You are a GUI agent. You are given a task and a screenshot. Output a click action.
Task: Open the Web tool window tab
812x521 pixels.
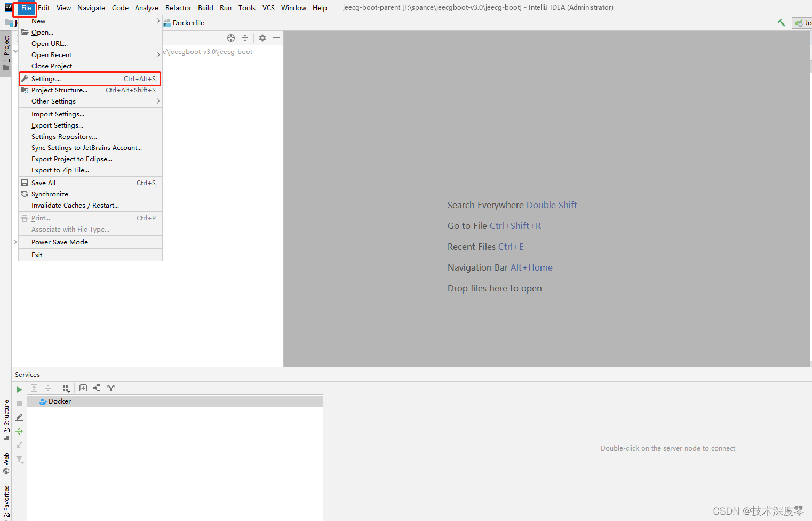tap(6, 463)
